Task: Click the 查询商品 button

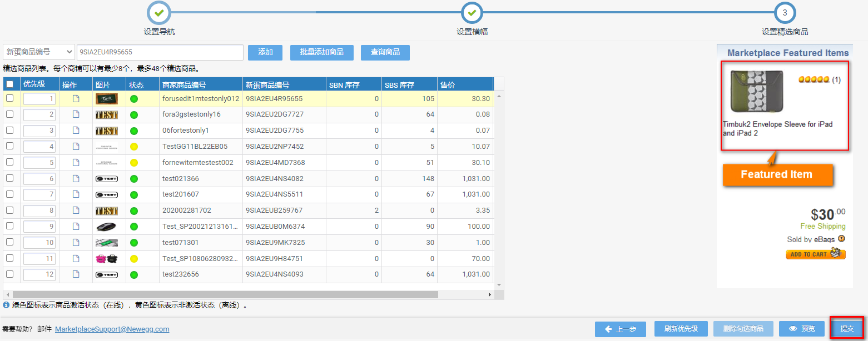Action: click(385, 52)
